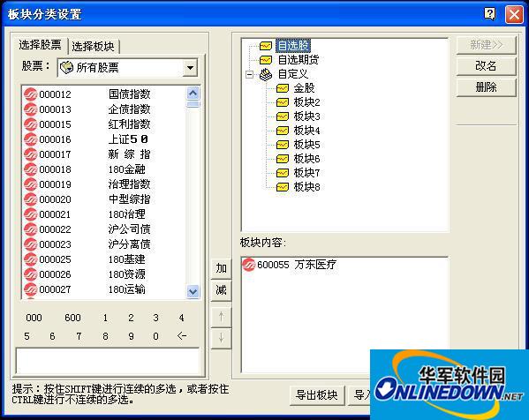The image size is (529, 420).
Task: Click the keypad key 3
Action: click(x=155, y=318)
